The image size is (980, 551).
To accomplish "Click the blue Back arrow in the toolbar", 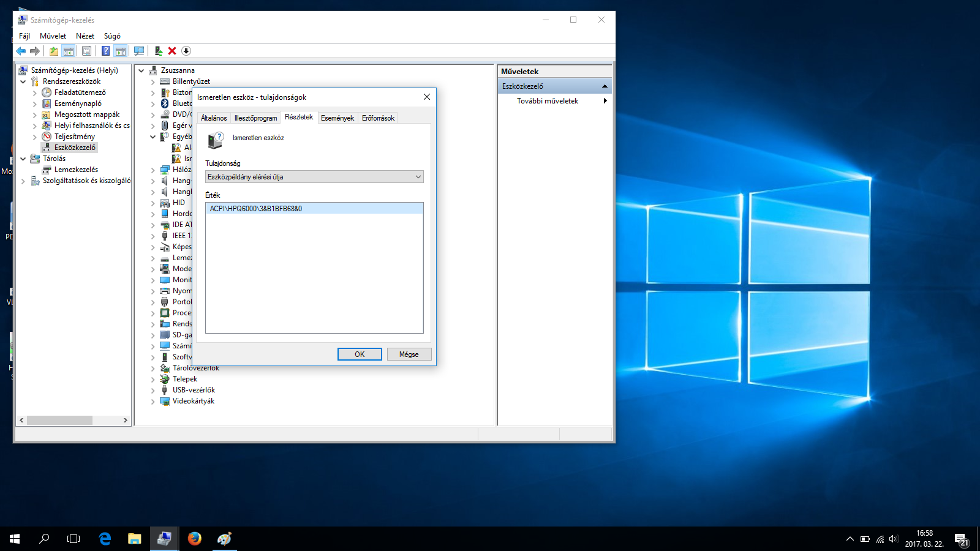I will coord(21,51).
